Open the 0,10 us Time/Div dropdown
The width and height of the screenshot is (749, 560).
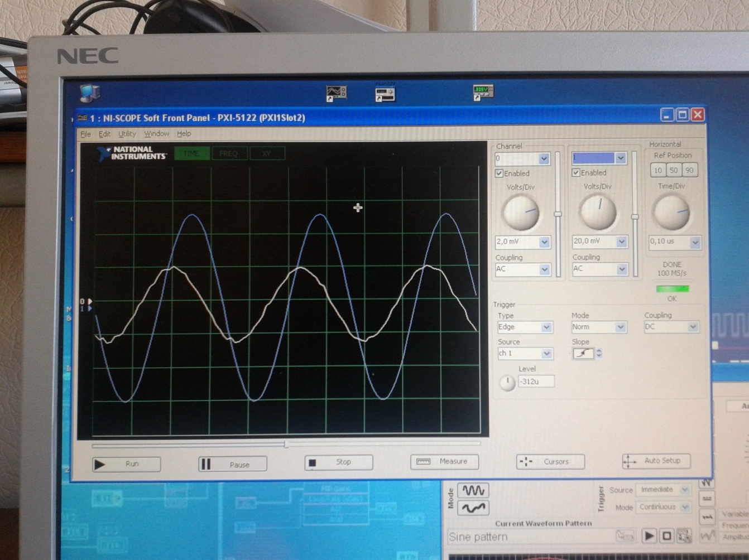point(695,243)
